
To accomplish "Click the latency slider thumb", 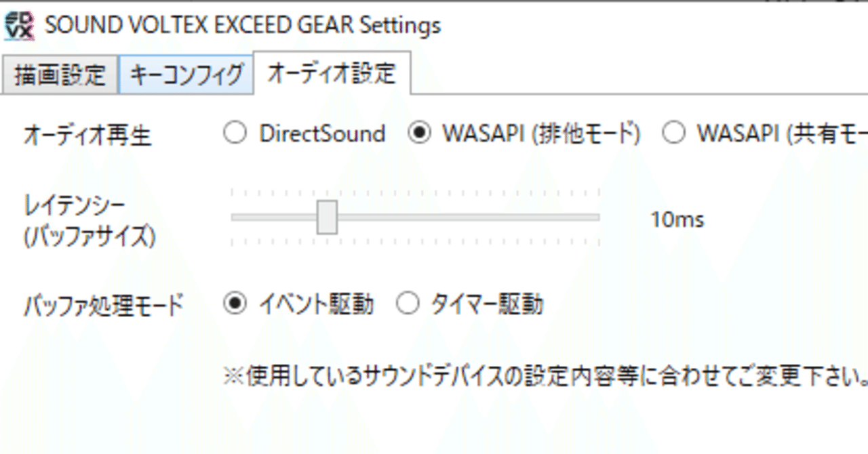I will 328,217.
